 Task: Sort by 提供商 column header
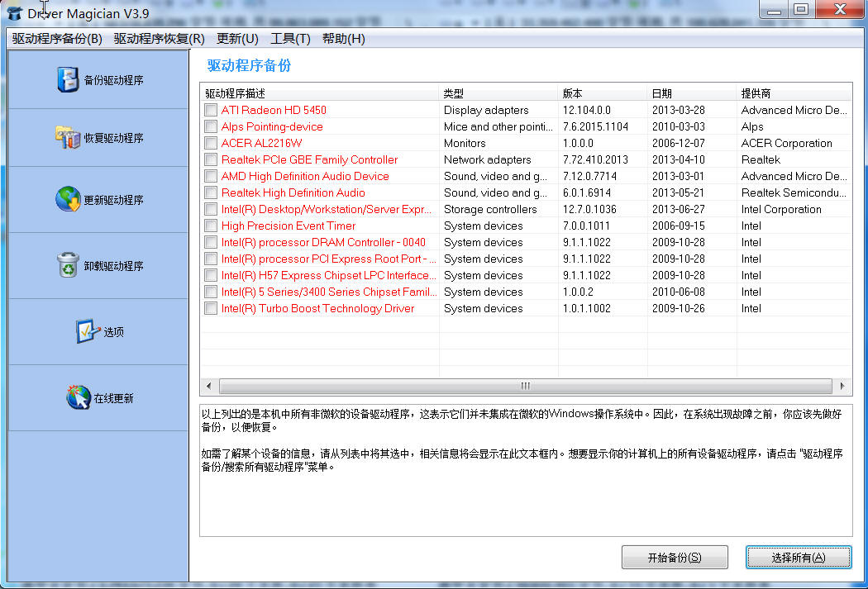tap(794, 93)
